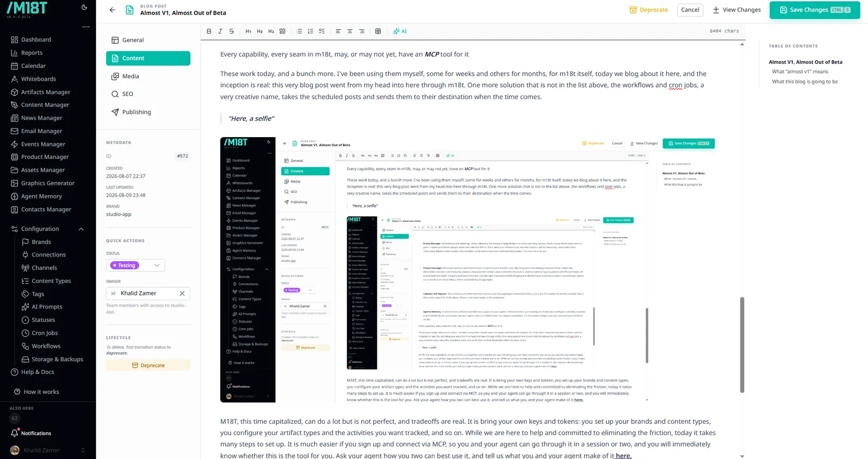Insert a table
The height and width of the screenshot is (459, 868).
coord(378,31)
